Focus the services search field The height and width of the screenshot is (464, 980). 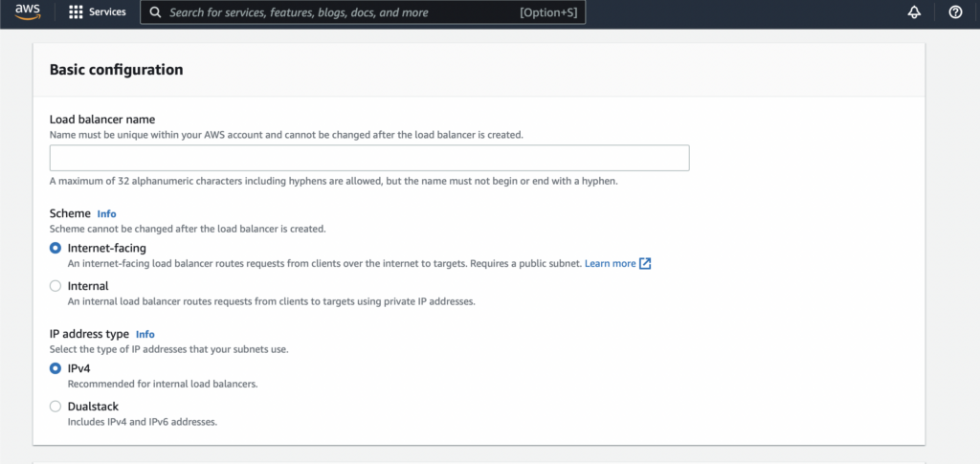coord(363,12)
